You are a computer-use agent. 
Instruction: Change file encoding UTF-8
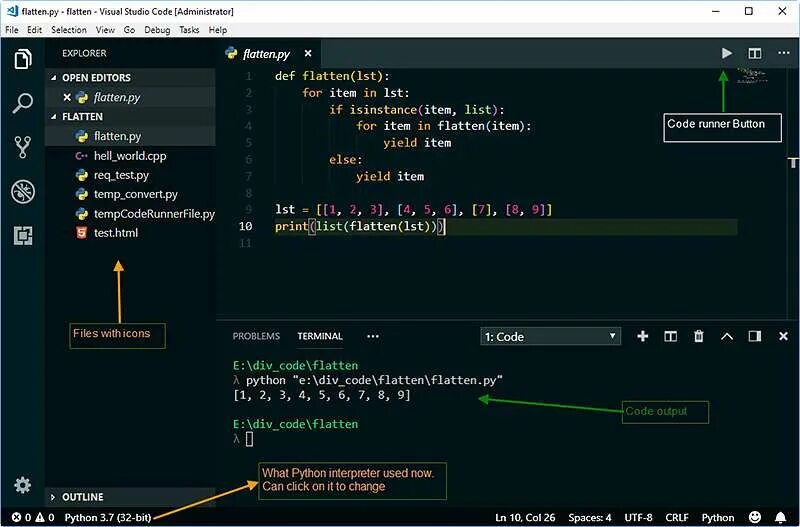(638, 517)
